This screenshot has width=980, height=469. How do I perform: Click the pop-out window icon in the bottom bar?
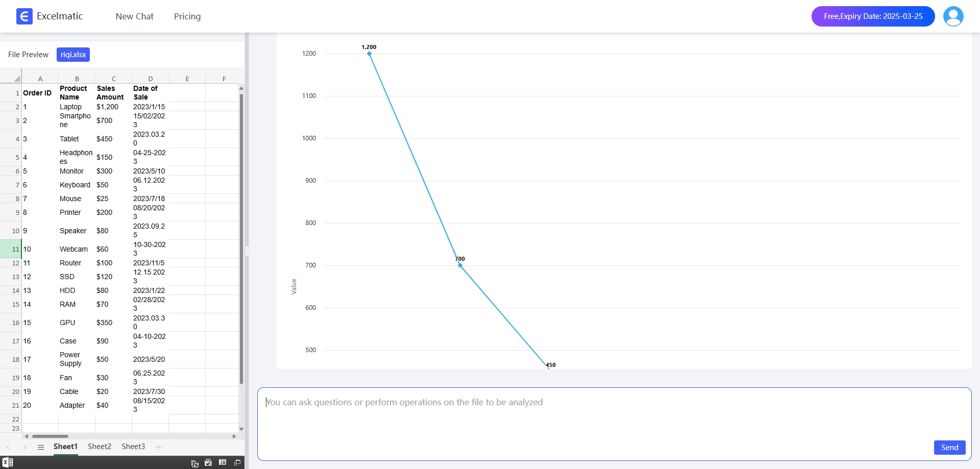[237, 462]
